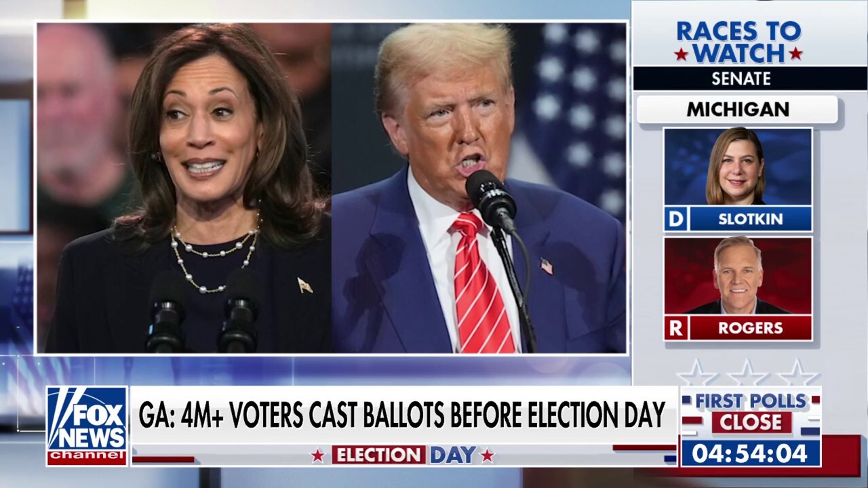The height and width of the screenshot is (488, 868).
Task: Click the R party badge beside Rogers
Action: (x=676, y=328)
